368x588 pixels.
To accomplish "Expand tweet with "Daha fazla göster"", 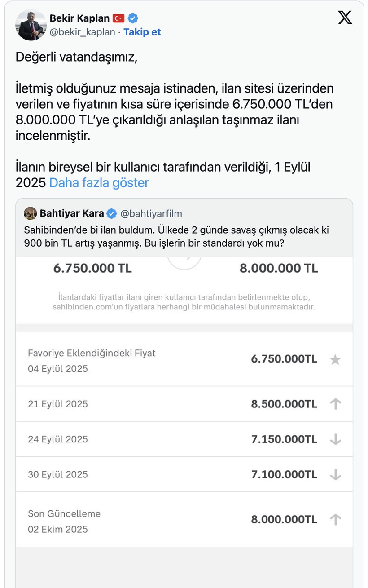I will (99, 183).
